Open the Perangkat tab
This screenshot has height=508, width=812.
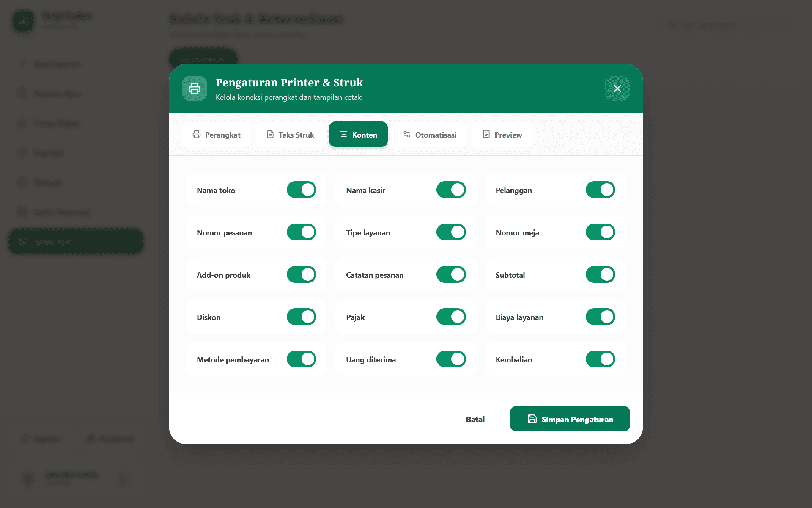point(217,135)
